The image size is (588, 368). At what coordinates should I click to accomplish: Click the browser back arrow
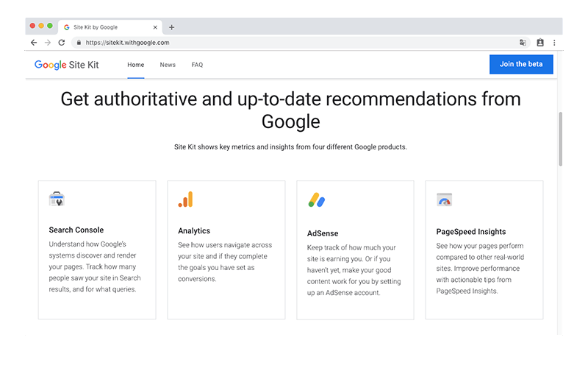(34, 43)
